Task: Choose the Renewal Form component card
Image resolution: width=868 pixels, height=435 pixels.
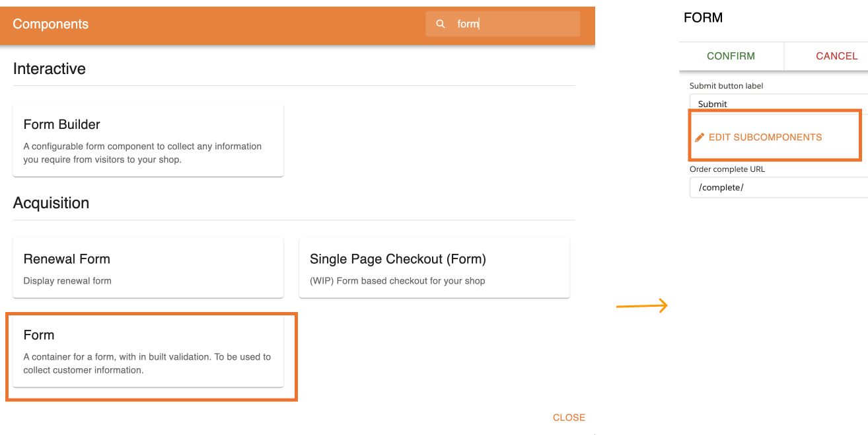Action: tap(148, 268)
